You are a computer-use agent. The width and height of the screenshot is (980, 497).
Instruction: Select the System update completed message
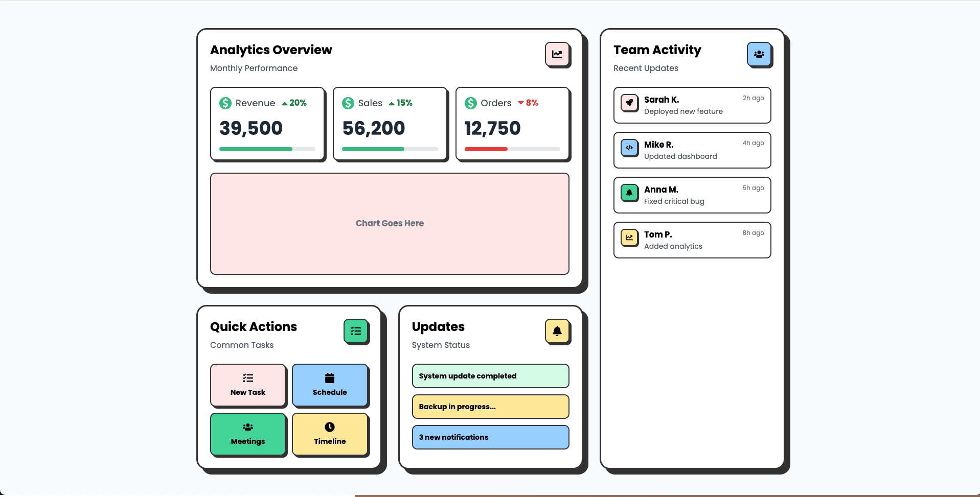click(x=490, y=376)
